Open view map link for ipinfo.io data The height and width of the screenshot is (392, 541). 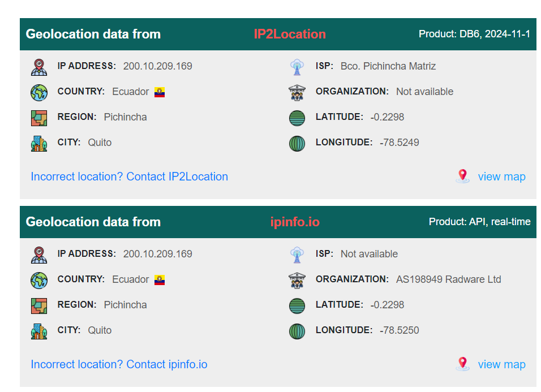point(501,364)
